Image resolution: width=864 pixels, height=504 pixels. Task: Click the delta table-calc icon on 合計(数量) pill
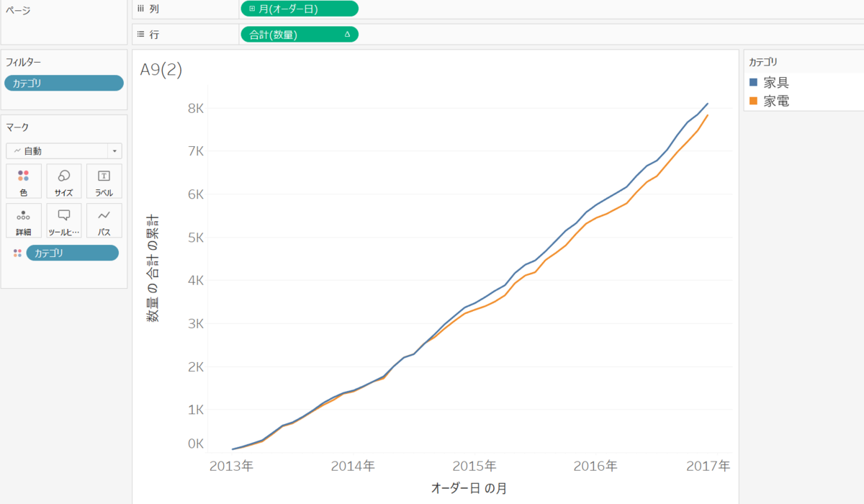pos(348,34)
